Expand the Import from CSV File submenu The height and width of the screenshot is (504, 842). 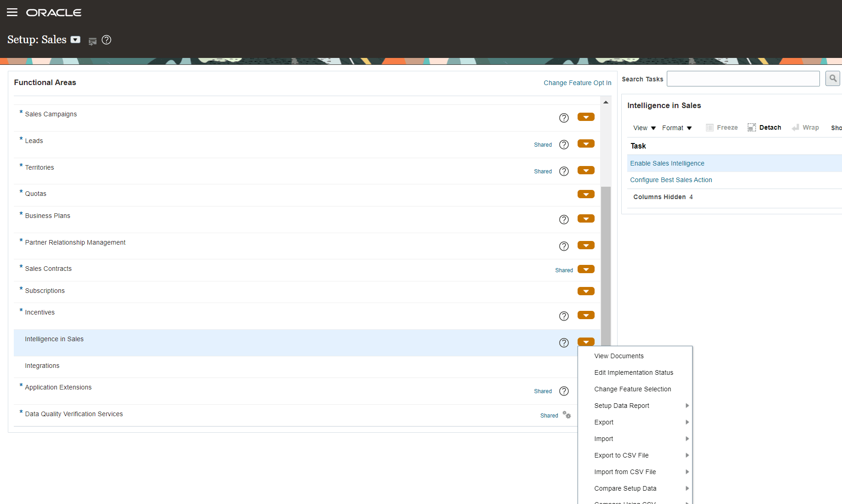(635, 472)
